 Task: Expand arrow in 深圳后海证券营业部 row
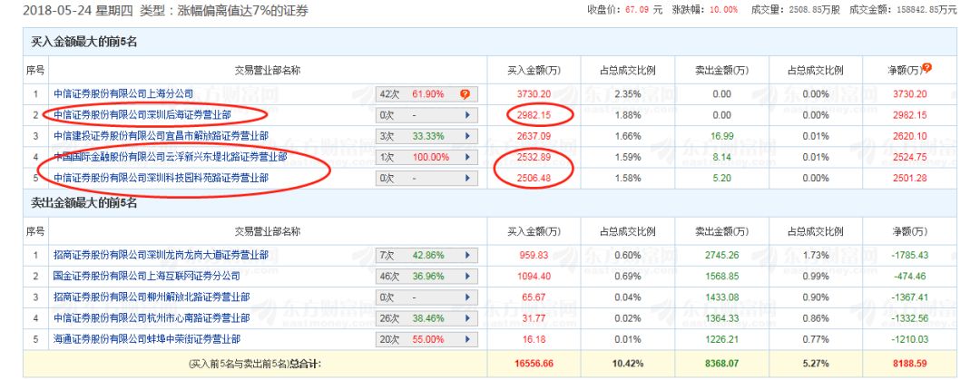point(467,115)
